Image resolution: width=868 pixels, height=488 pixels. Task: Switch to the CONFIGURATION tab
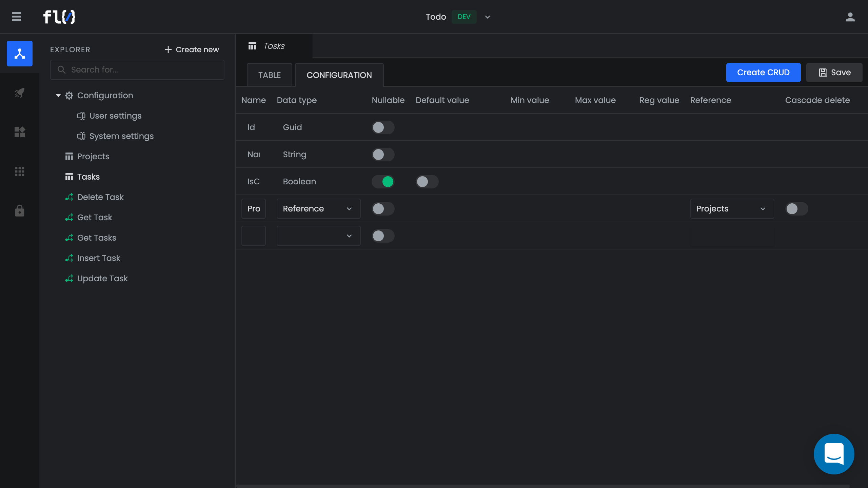(x=339, y=75)
